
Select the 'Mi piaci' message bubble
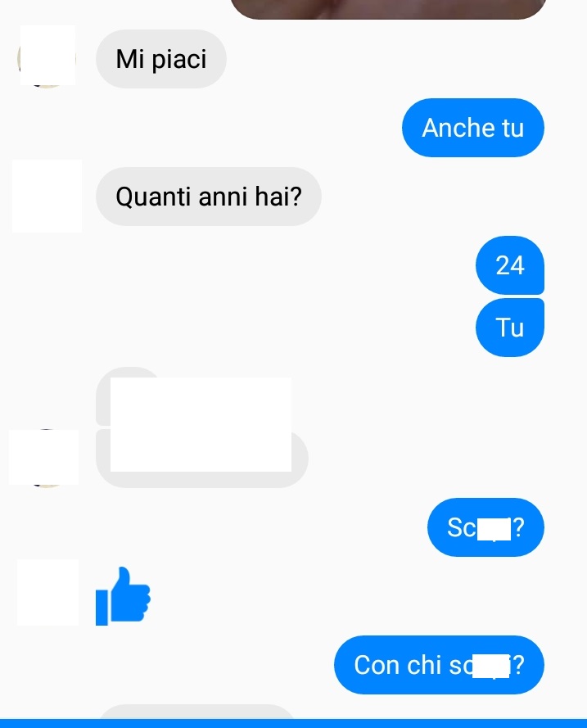coord(161,59)
